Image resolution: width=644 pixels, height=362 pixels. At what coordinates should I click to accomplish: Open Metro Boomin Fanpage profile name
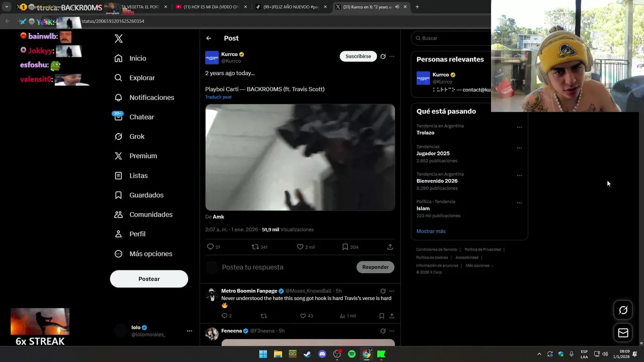tap(249, 291)
